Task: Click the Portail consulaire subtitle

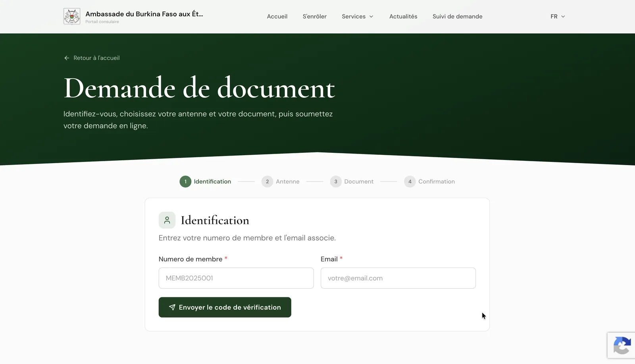Action: (102, 22)
